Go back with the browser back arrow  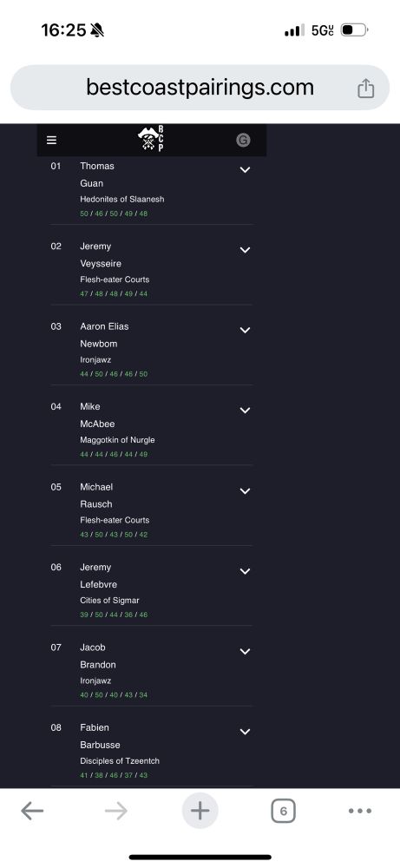coord(32,811)
